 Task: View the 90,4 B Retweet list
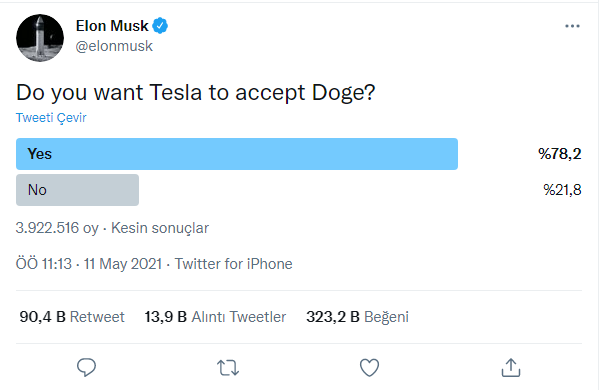[72, 317]
